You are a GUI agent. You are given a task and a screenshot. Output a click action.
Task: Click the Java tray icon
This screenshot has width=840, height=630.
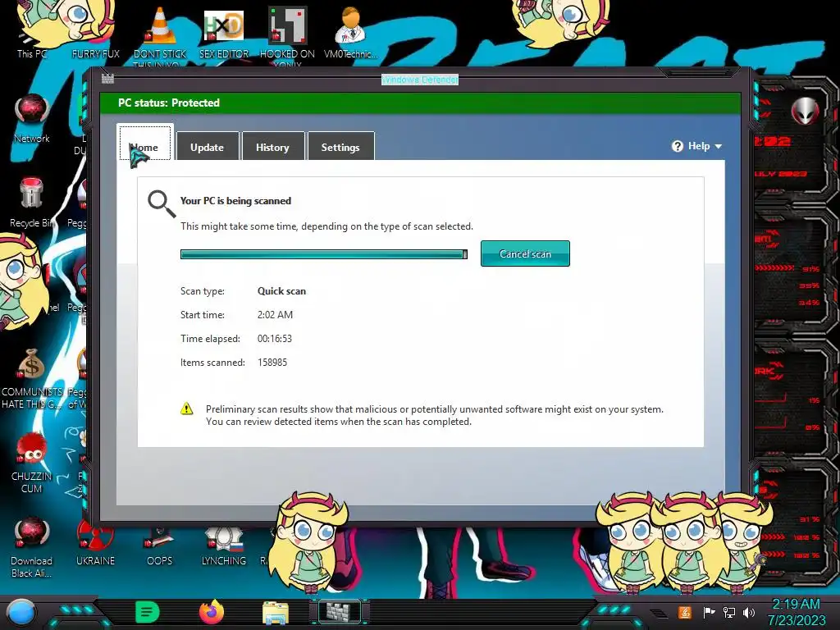pos(685,612)
